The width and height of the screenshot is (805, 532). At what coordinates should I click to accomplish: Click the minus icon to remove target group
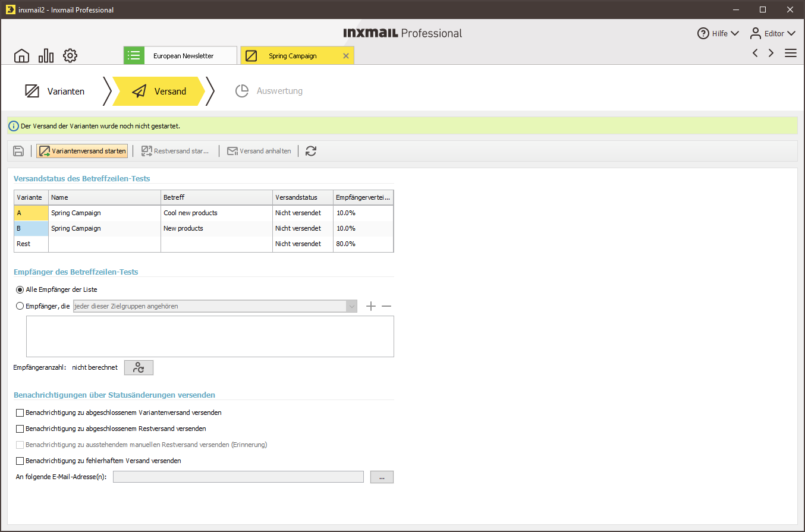pos(386,306)
